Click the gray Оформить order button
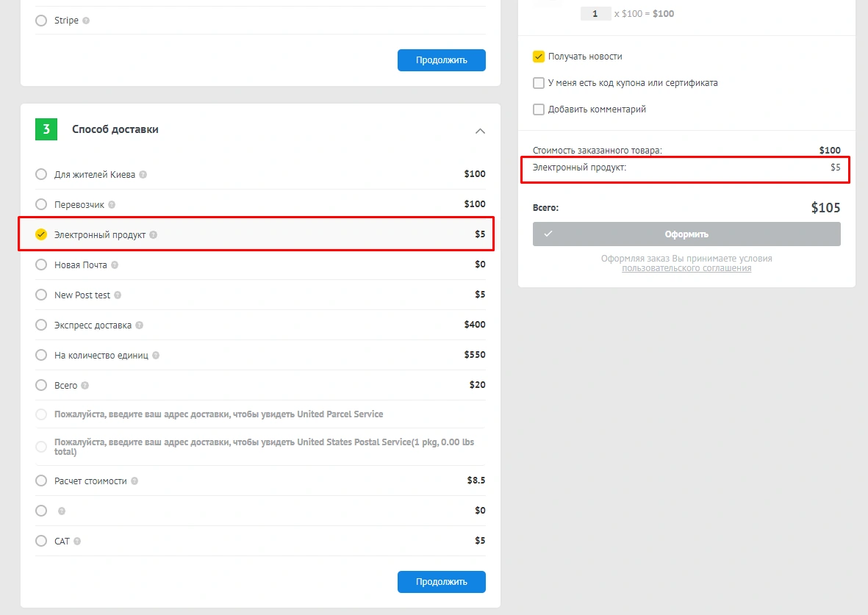 [x=686, y=234]
